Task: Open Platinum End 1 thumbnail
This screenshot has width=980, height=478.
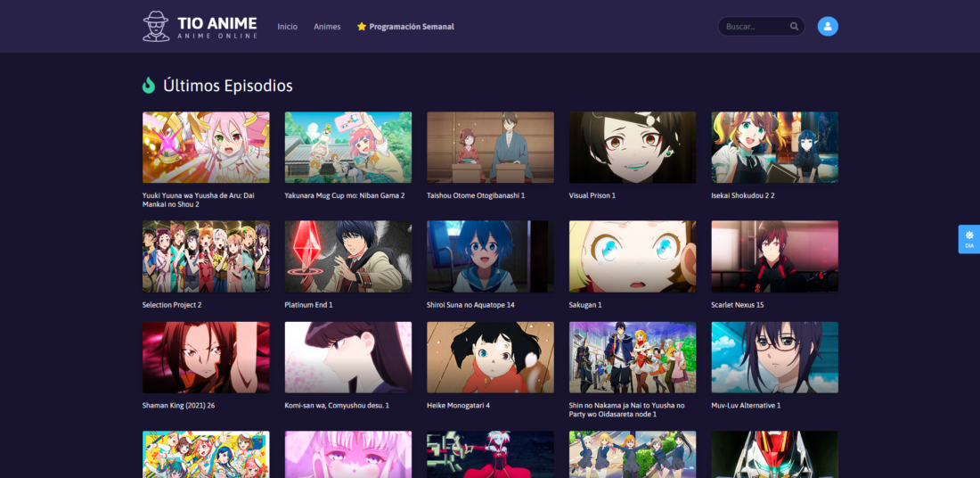Action: click(348, 257)
